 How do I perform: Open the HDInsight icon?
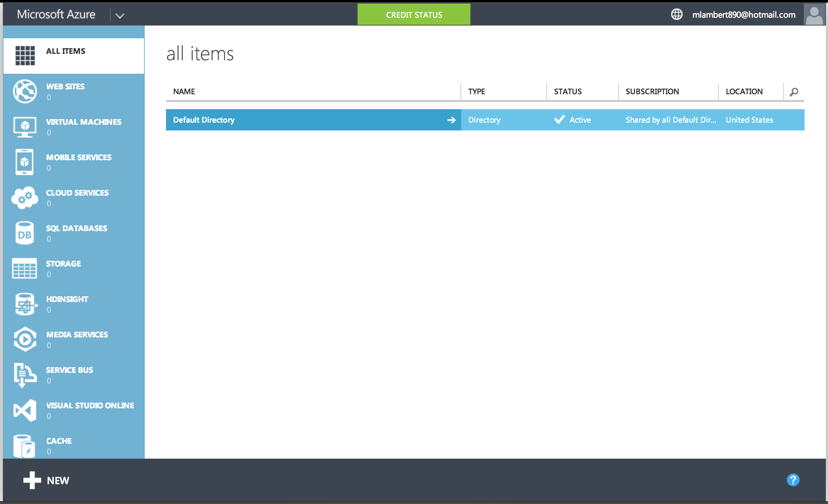click(x=24, y=304)
